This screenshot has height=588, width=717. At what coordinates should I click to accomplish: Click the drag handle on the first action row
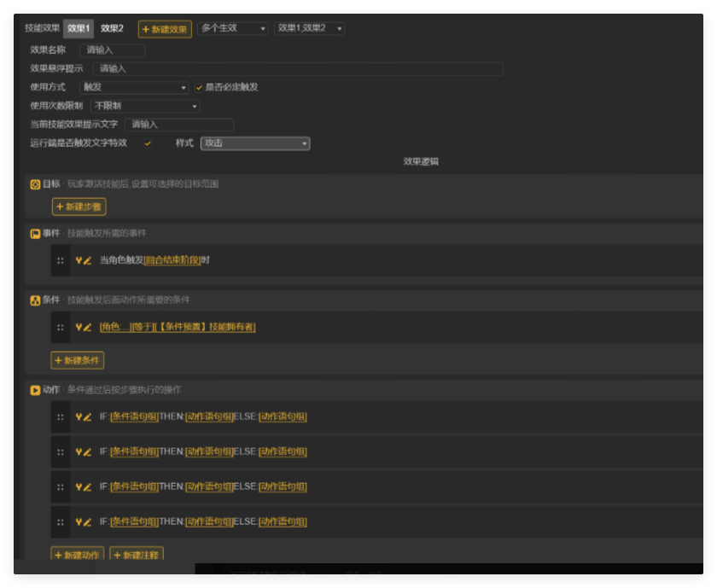[x=59, y=416]
